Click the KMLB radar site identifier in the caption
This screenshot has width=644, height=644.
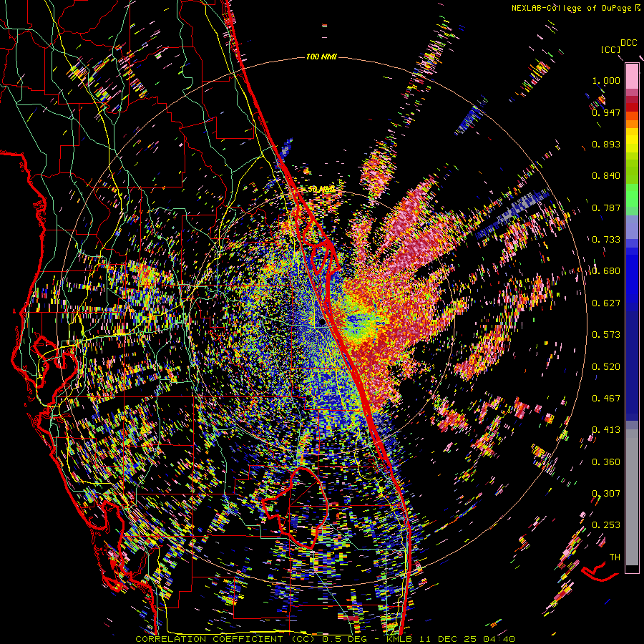click(400, 639)
